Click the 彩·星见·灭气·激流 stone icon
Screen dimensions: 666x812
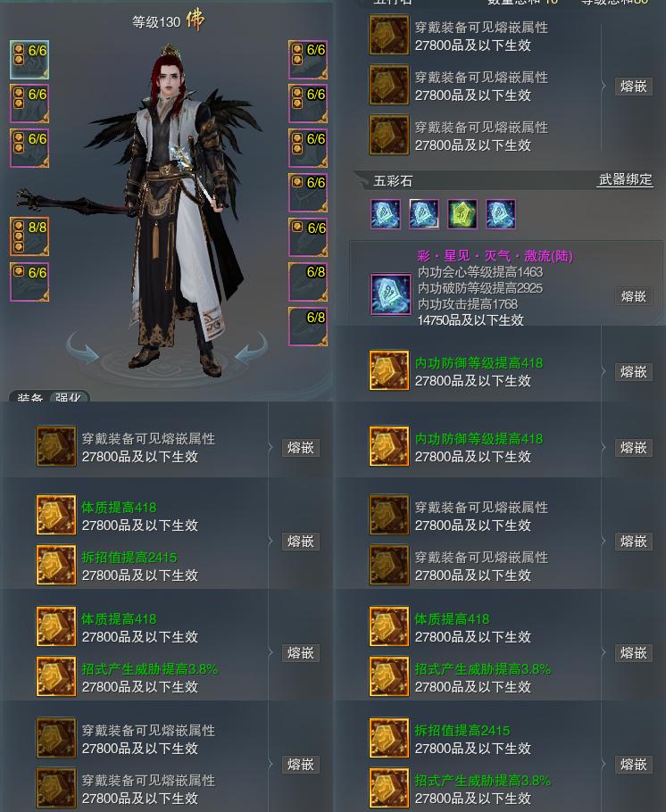coord(388,295)
